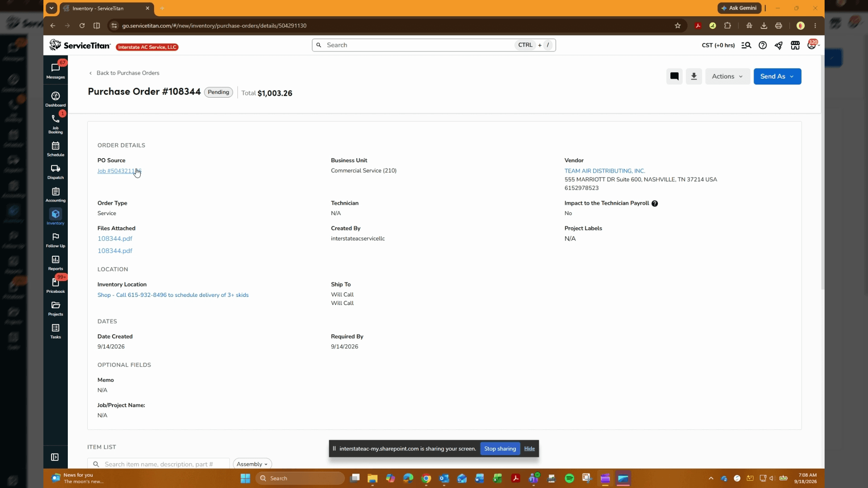This screenshot has height=488, width=868.
Task: Open Projects folder icon
Action: point(56,308)
